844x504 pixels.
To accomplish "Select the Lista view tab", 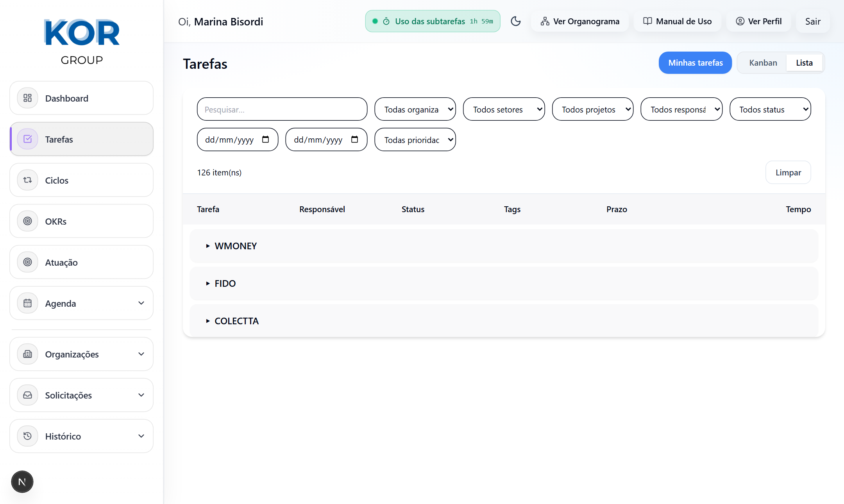I will pyautogui.click(x=804, y=63).
